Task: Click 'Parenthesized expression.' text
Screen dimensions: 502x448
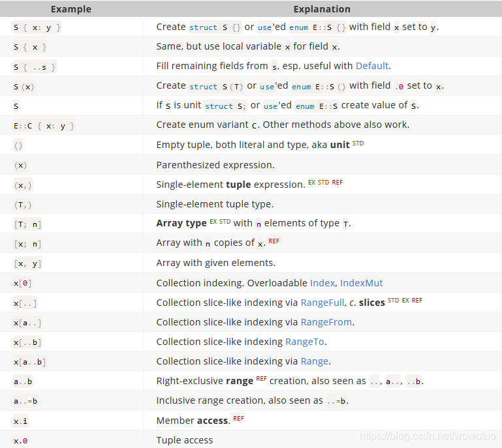Action: [215, 165]
